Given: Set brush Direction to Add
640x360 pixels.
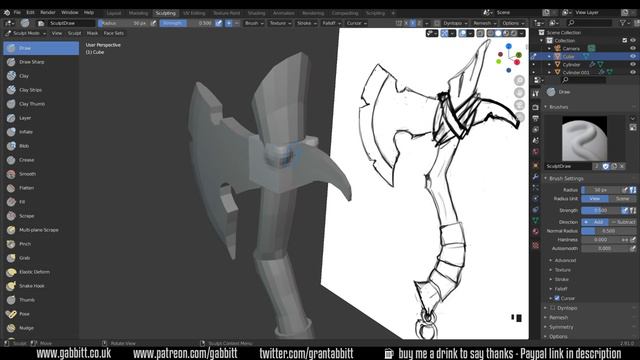Looking at the screenshot, I should coord(595,222).
